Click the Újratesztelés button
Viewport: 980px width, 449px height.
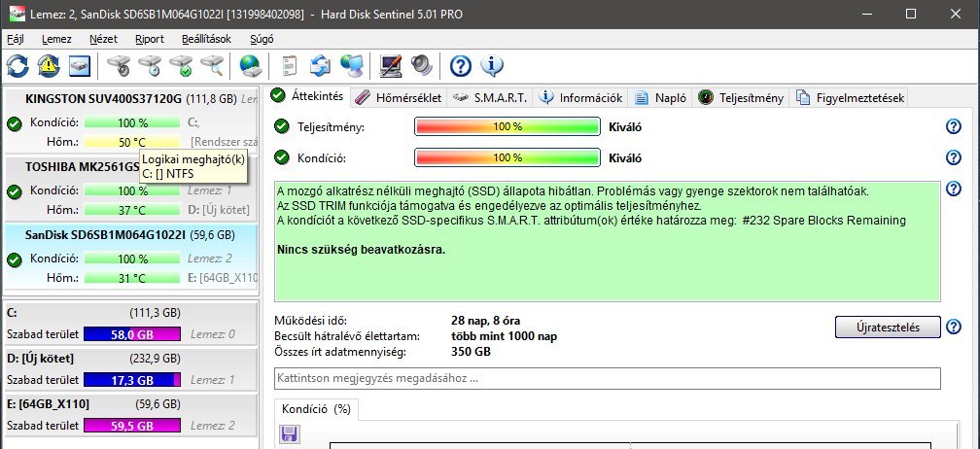[x=888, y=327]
